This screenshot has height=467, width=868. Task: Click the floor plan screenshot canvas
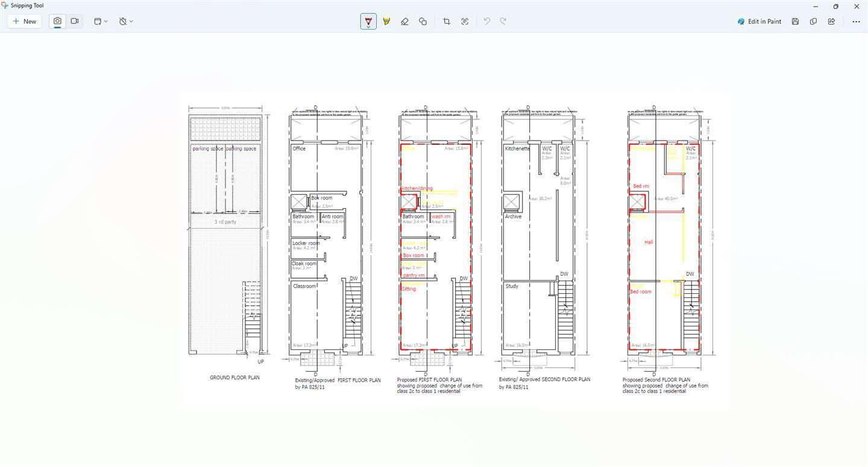click(x=454, y=249)
